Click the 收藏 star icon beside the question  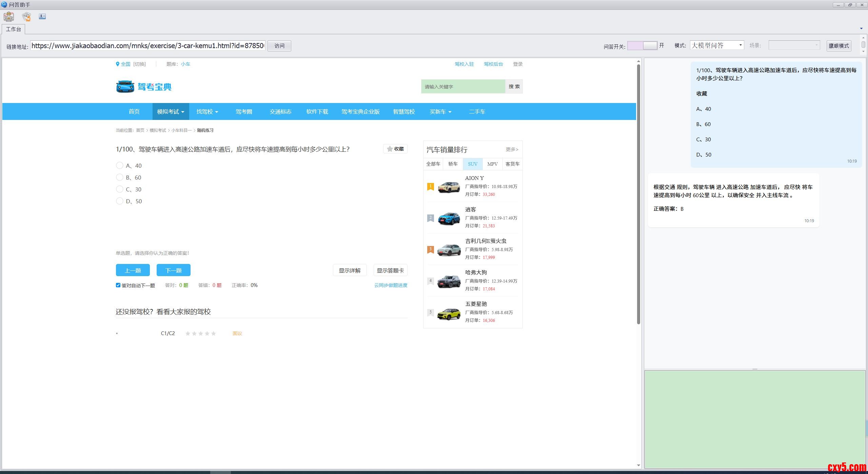(x=390, y=149)
